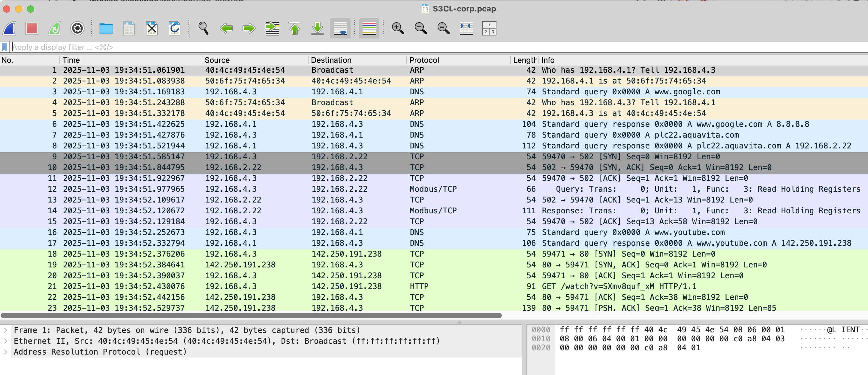Go to the first packet
This screenshot has height=375, width=868.
tap(294, 28)
